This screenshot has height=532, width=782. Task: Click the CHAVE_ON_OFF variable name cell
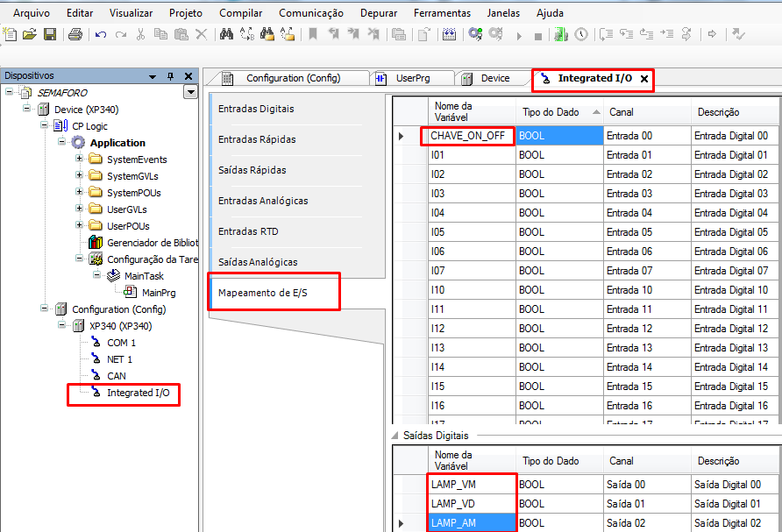468,136
